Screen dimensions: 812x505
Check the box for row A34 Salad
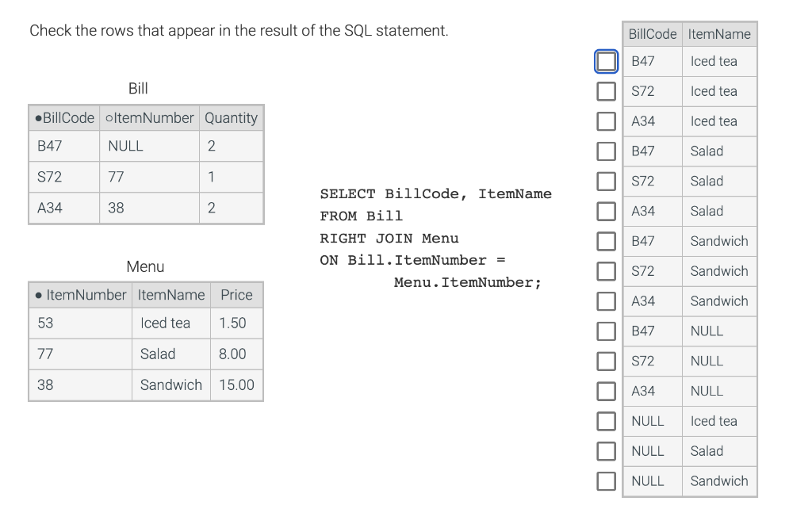click(606, 211)
